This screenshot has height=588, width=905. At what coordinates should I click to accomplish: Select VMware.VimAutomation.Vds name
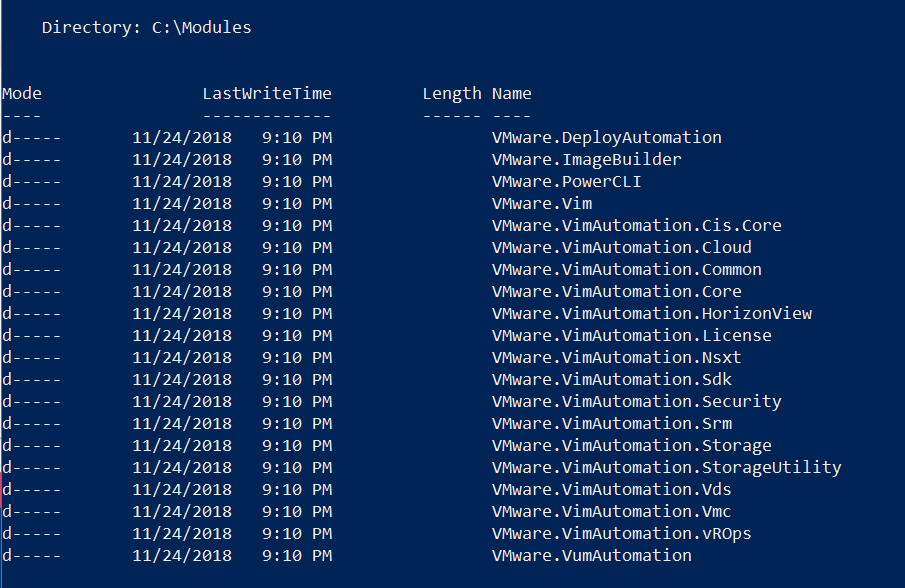(612, 489)
